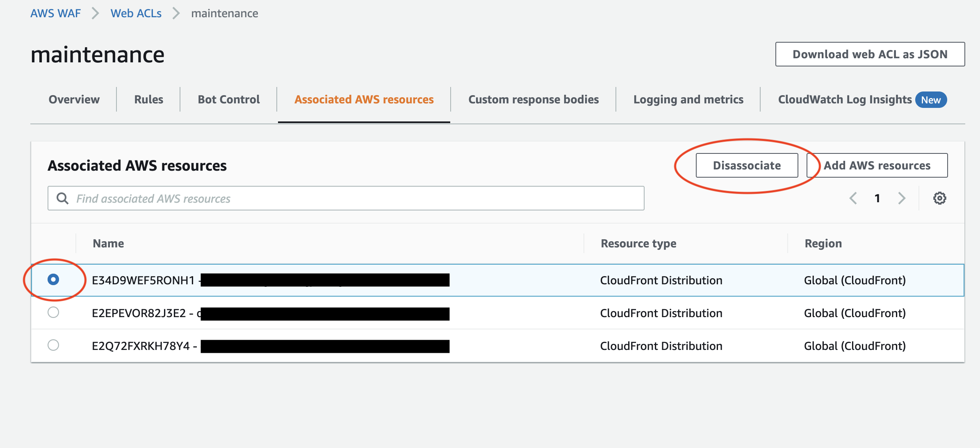This screenshot has width=980, height=448.
Task: Follow the AWS WAF breadcrumb link
Action: pyautogui.click(x=55, y=14)
